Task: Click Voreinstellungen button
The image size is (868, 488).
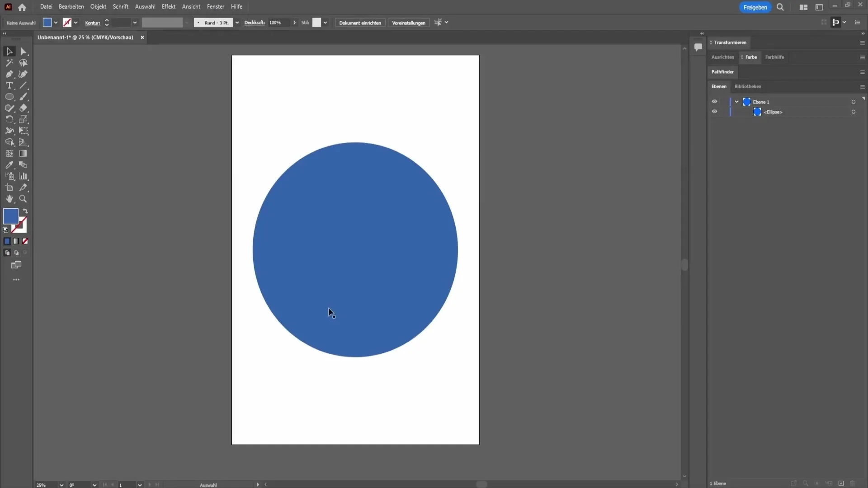Action: [409, 23]
